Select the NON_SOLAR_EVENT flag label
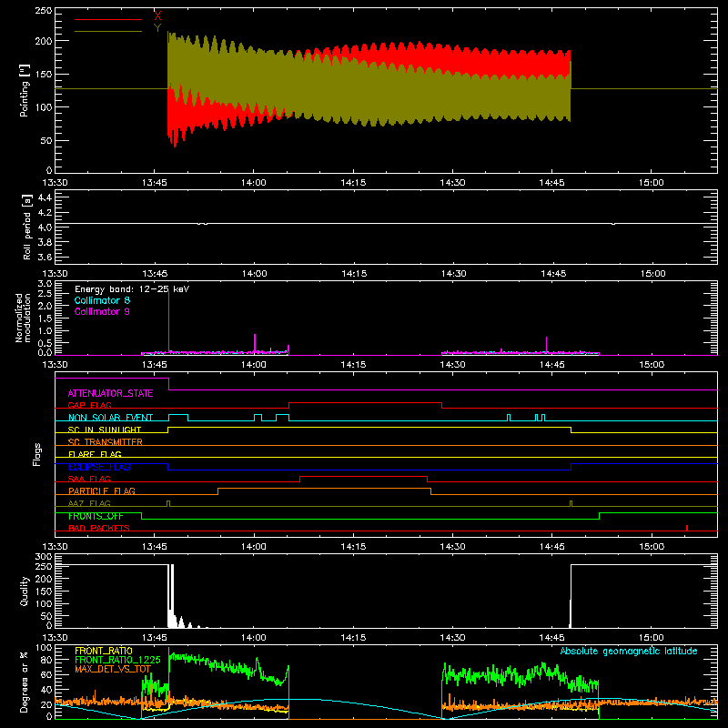The width and height of the screenshot is (728, 728). [x=110, y=418]
